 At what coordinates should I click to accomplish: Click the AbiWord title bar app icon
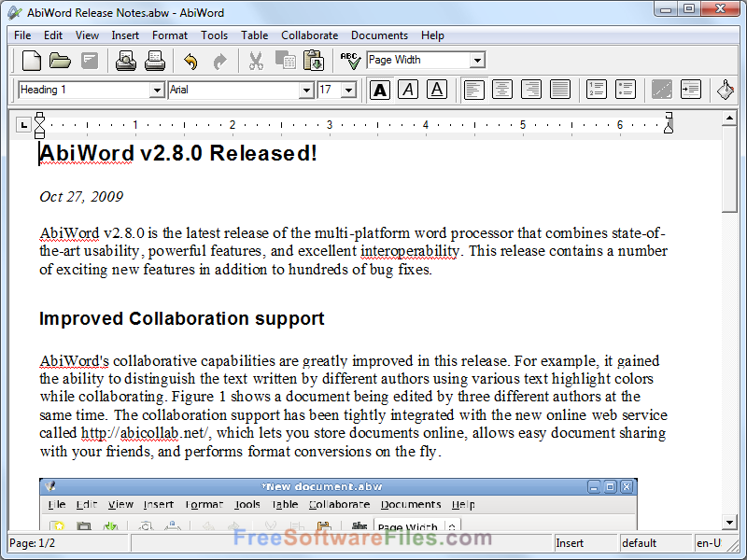pyautogui.click(x=15, y=12)
